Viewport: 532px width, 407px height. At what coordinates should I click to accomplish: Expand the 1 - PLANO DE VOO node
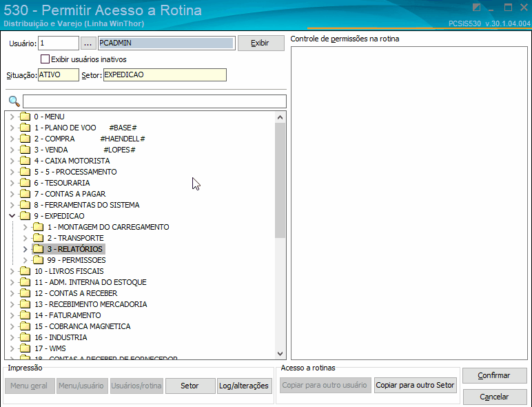[x=12, y=128]
